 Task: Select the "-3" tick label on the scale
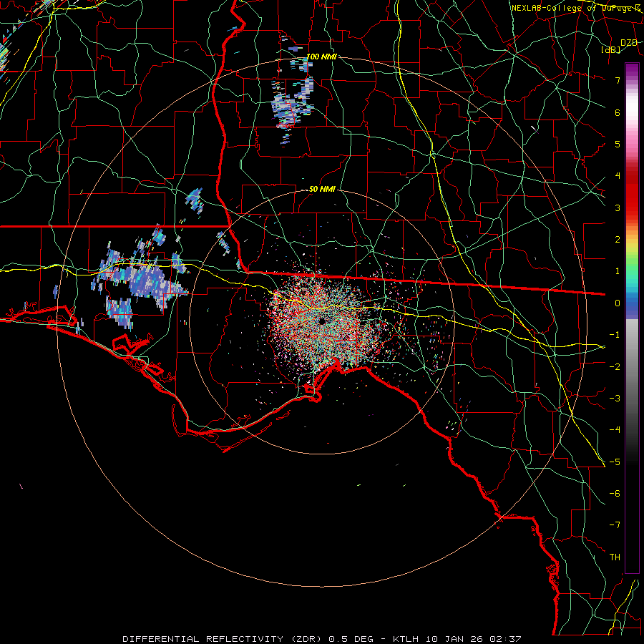(x=615, y=399)
